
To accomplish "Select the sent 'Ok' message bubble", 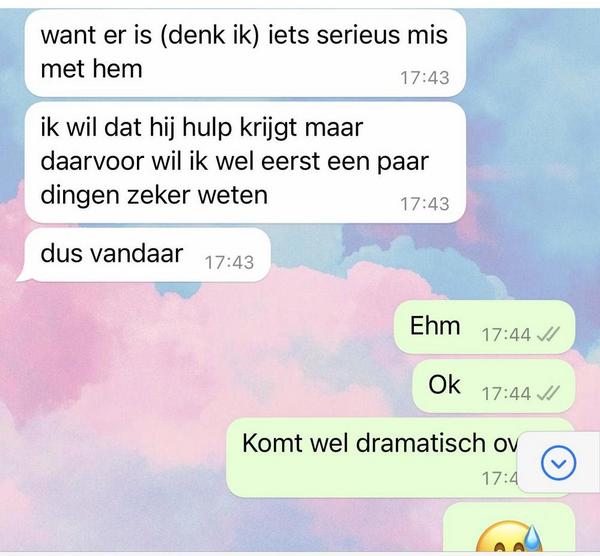I will coord(494,386).
